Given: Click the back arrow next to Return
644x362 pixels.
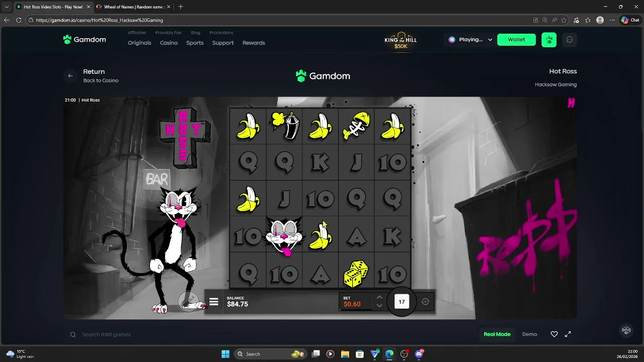Looking at the screenshot, I should click(x=70, y=76).
